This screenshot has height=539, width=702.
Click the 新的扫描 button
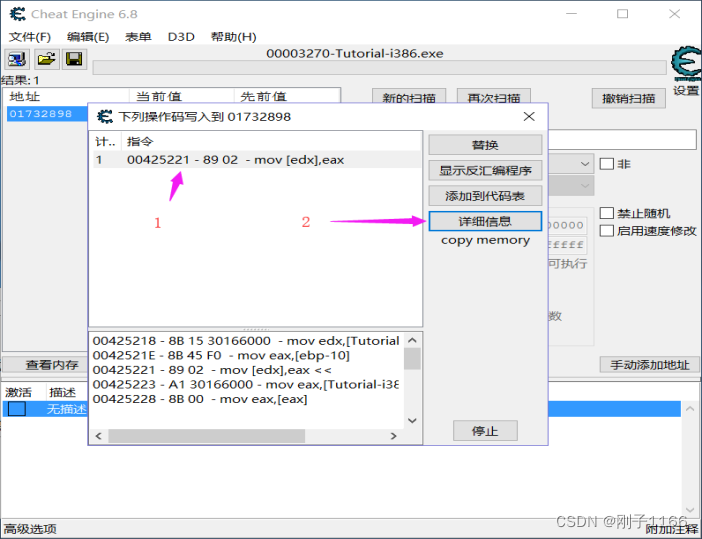click(x=409, y=97)
